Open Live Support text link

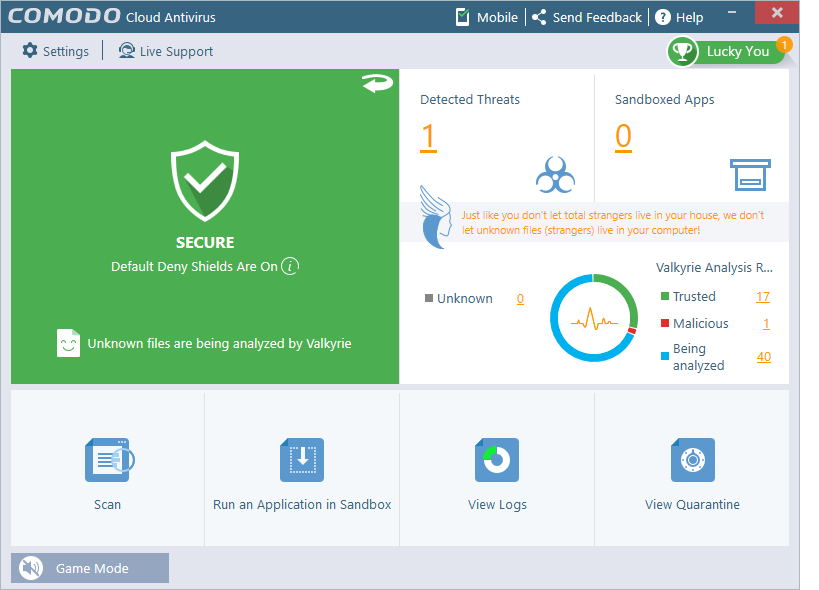click(176, 52)
